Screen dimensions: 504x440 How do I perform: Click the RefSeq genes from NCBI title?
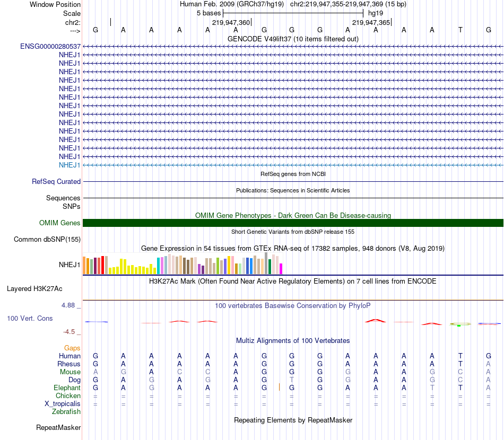tap(293, 174)
